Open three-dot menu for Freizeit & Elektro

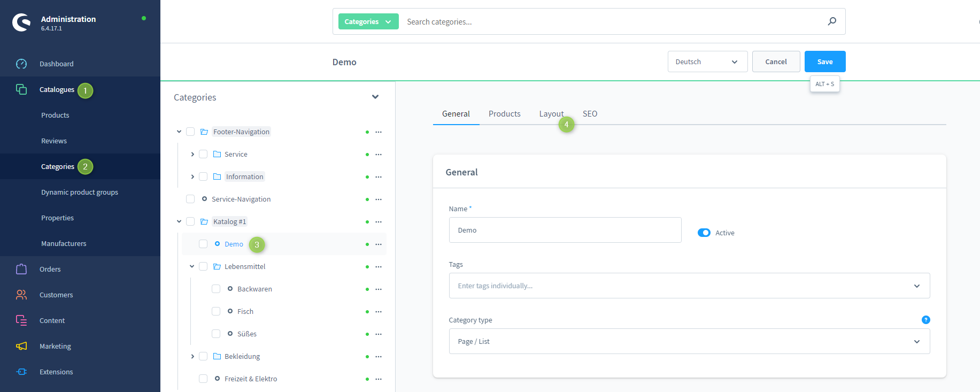(379, 379)
